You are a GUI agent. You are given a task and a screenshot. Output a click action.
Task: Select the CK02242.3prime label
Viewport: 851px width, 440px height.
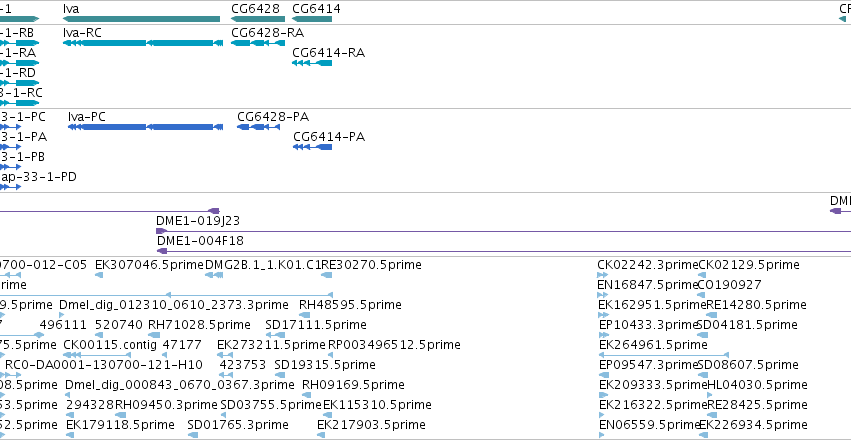pos(647,265)
